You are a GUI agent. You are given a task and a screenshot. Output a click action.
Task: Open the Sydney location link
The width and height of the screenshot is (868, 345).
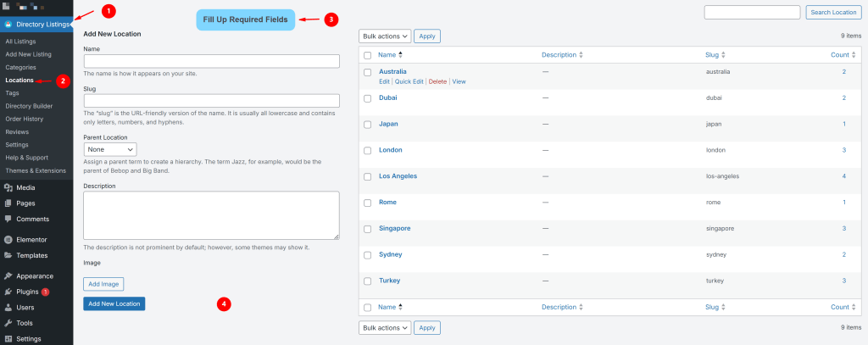point(390,254)
